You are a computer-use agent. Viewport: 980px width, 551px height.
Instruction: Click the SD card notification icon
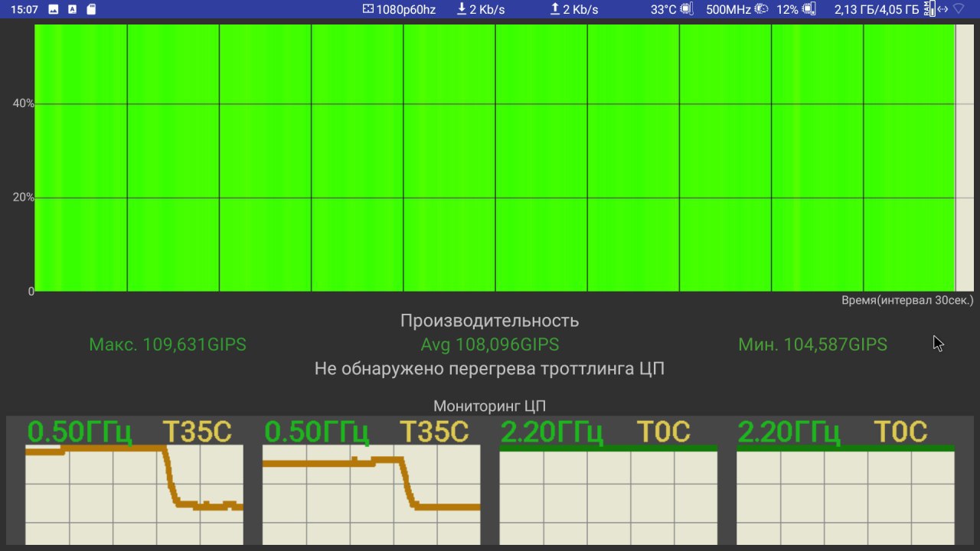[91, 9]
